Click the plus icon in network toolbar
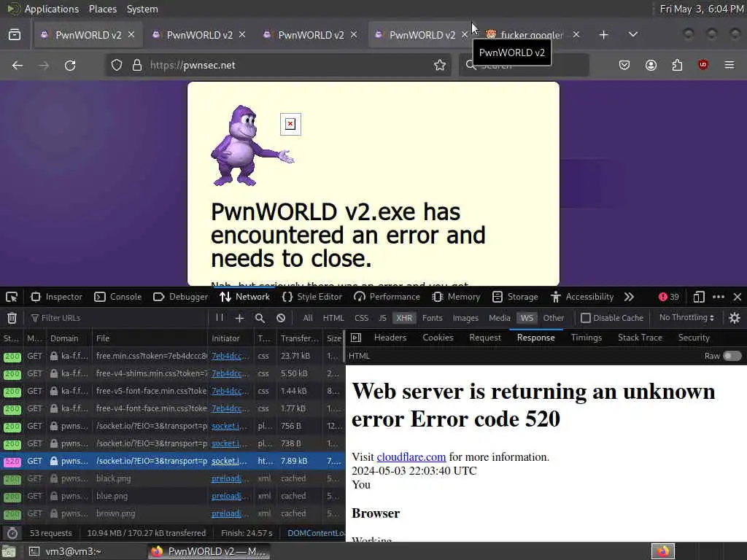 239,318
